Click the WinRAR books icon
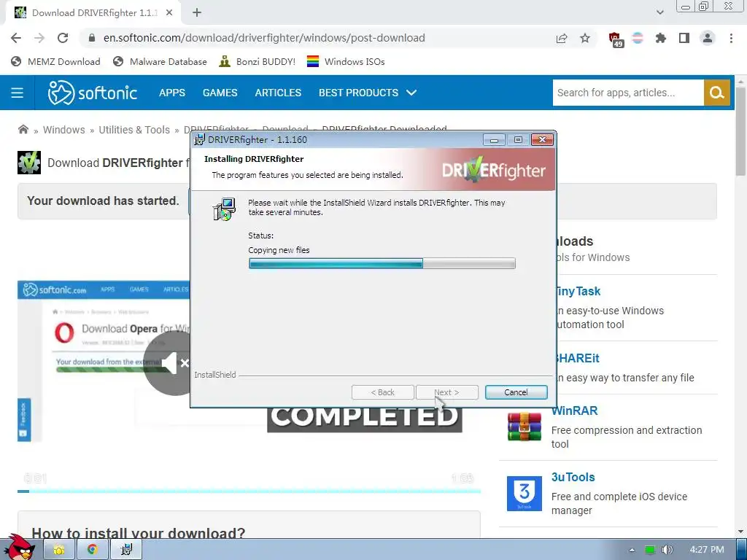This screenshot has width=747, height=560. (x=524, y=427)
